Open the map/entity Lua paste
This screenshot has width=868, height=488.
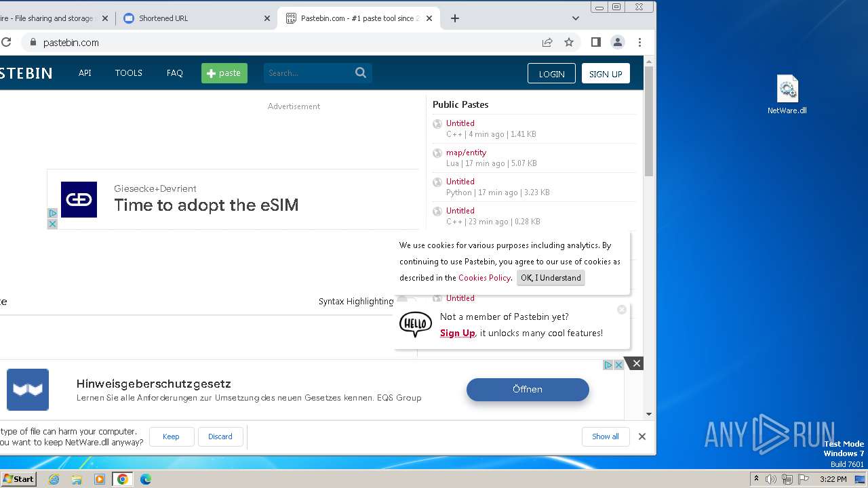[466, 152]
